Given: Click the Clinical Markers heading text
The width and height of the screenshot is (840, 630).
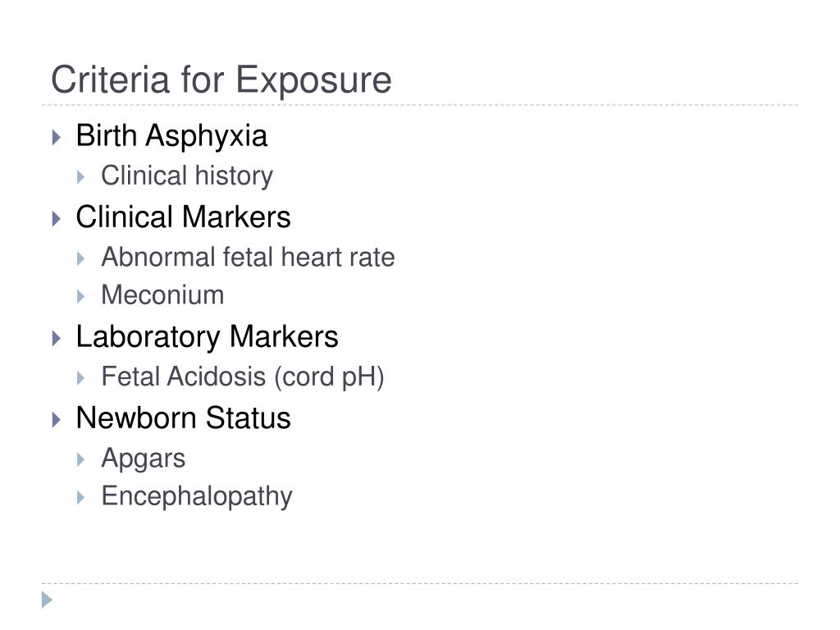Looking at the screenshot, I should (x=183, y=217).
